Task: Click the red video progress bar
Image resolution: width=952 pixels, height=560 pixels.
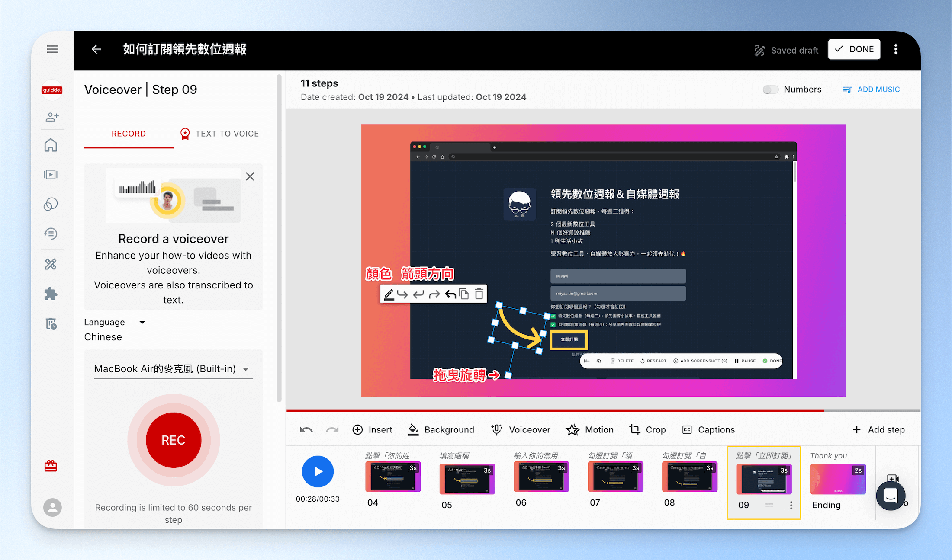Action: [x=555, y=410]
